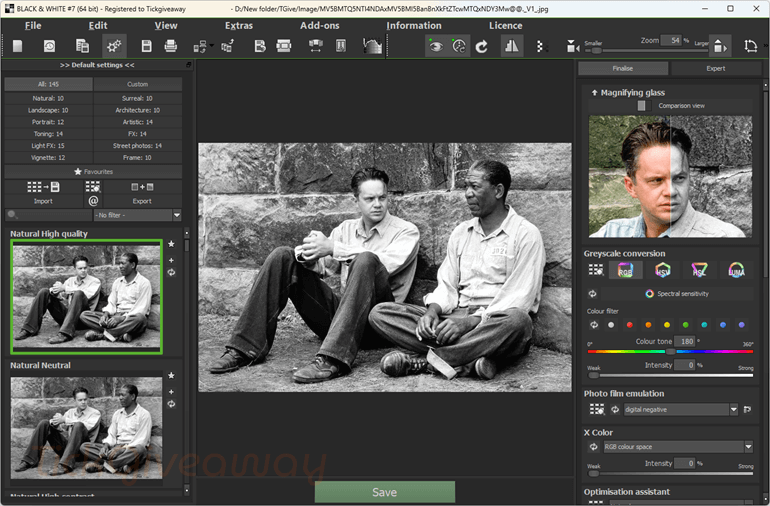Toggle the eye preview icon in toolbar
The width and height of the screenshot is (770, 506).
coord(436,46)
